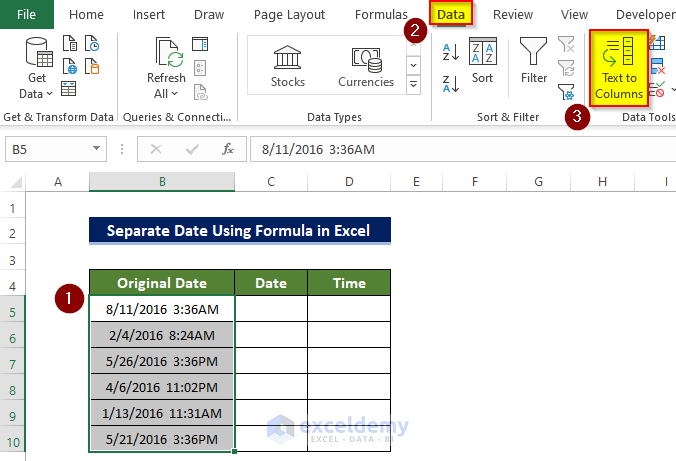Select column C header
Viewport: 676px width, 461px height.
[x=271, y=181]
